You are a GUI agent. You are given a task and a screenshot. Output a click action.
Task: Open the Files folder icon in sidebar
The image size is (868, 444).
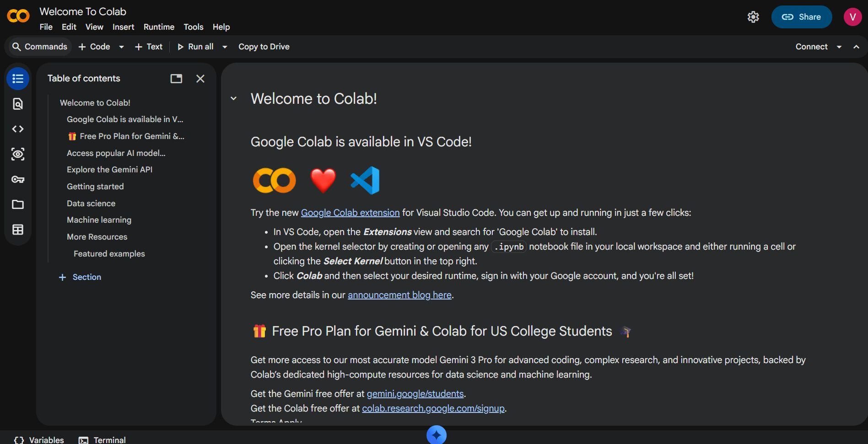[x=17, y=204]
